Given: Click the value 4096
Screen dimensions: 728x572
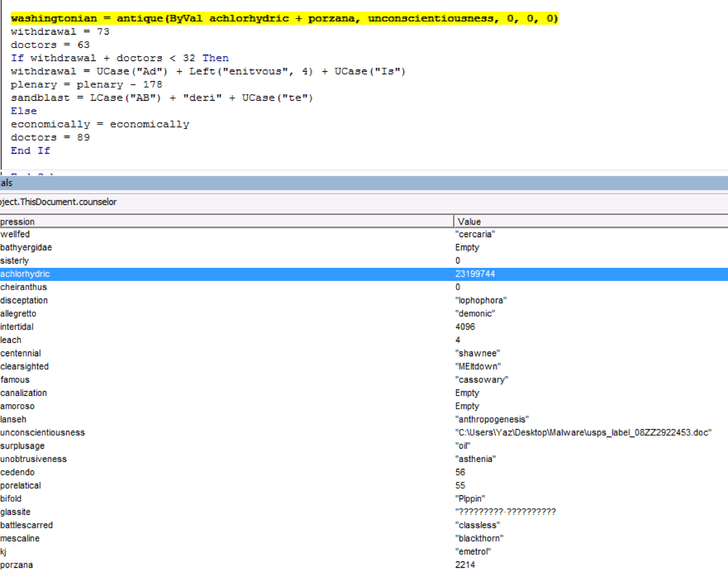Looking at the screenshot, I should pyautogui.click(x=465, y=327).
